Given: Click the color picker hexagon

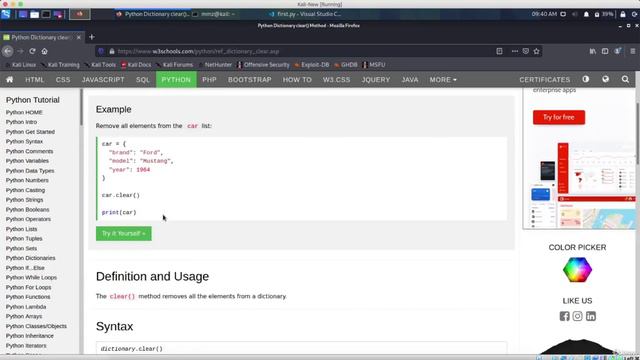Looking at the screenshot, I should coord(577,270).
